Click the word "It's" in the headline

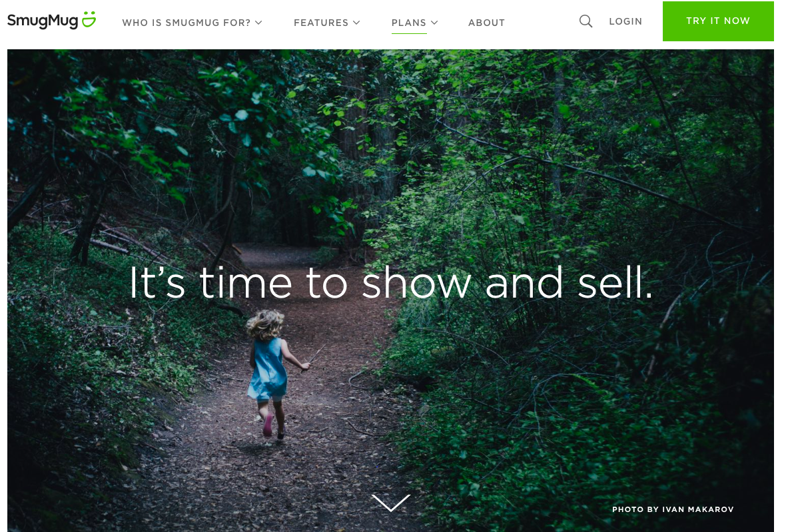coord(157,282)
